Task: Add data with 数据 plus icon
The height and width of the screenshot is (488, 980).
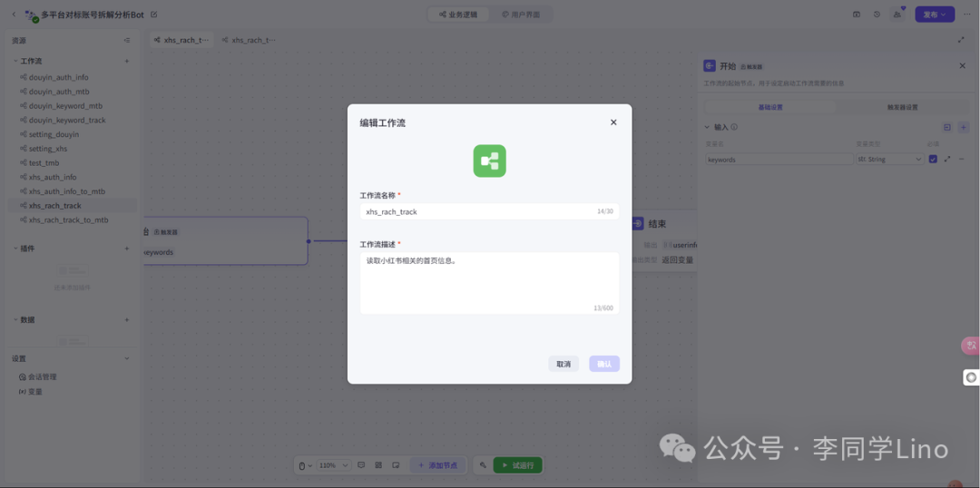Action: 127,319
